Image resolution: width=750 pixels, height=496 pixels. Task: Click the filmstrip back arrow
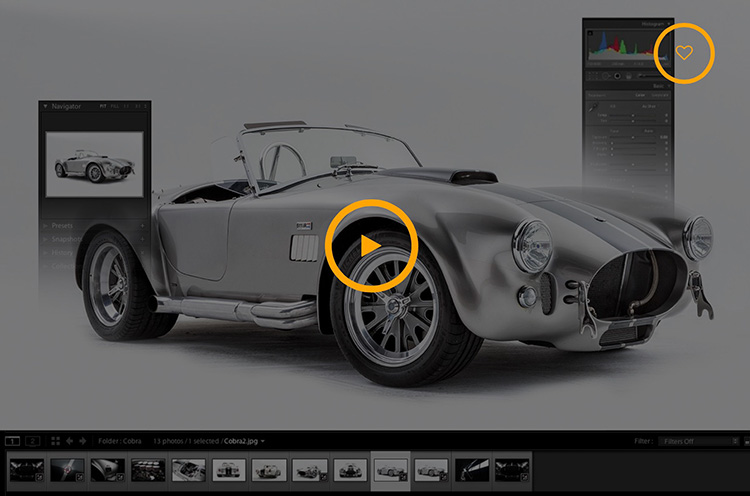click(x=69, y=440)
